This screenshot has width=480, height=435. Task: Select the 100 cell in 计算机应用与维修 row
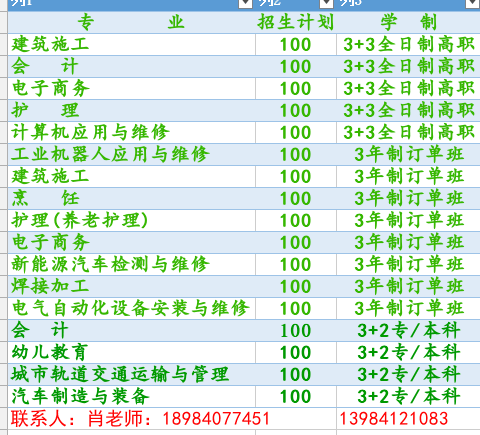click(296, 132)
